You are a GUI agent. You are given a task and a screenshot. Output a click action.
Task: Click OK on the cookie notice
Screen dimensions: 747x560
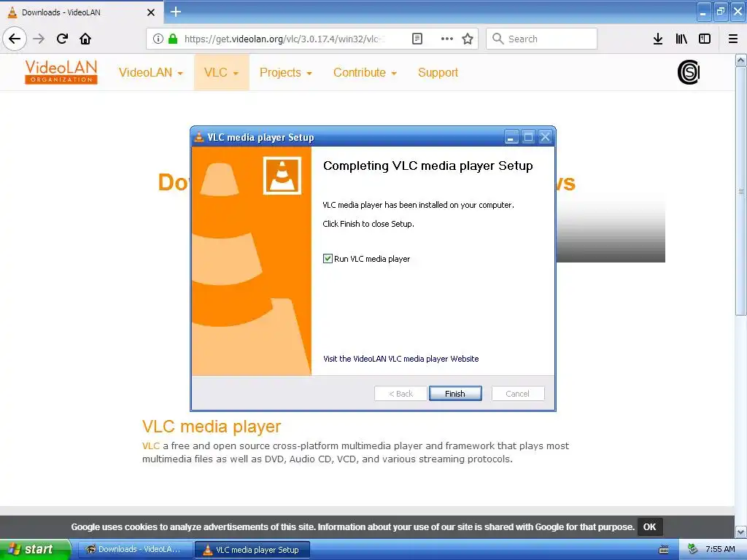click(x=649, y=526)
